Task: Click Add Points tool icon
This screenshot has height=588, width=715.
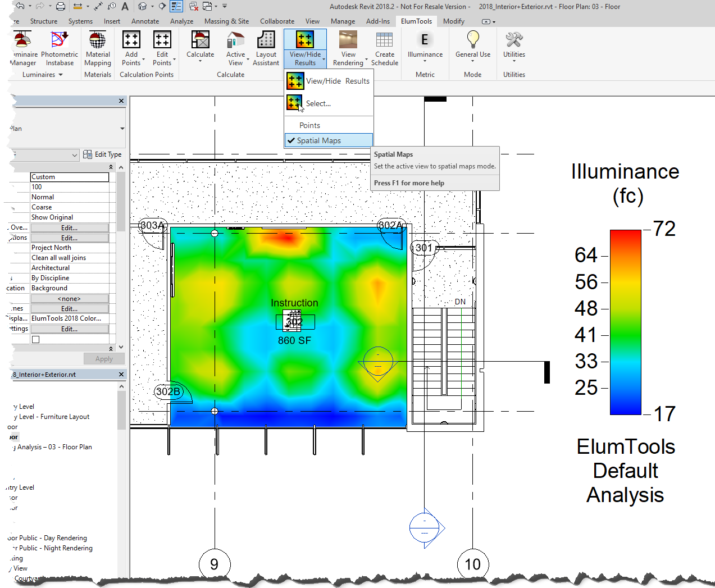Action: click(131, 40)
